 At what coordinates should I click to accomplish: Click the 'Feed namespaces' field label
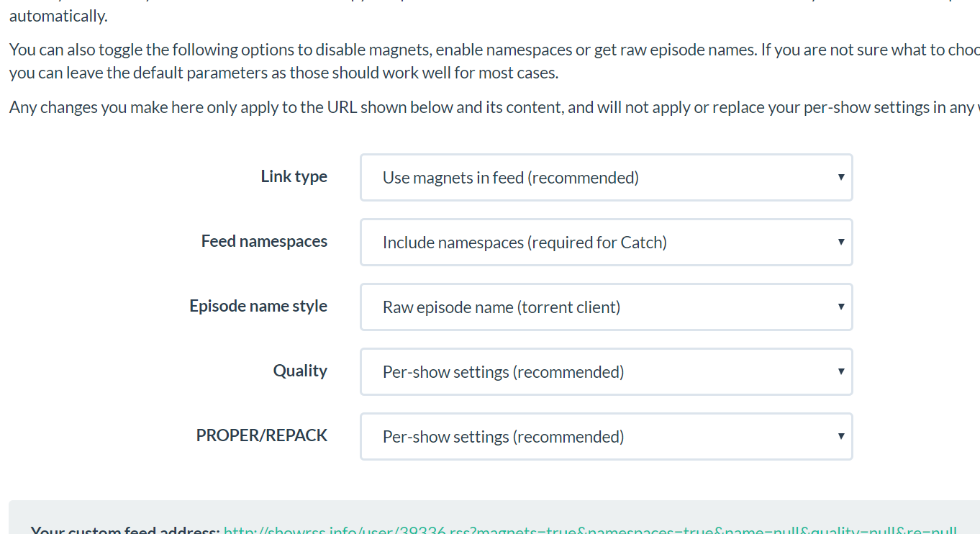264,241
